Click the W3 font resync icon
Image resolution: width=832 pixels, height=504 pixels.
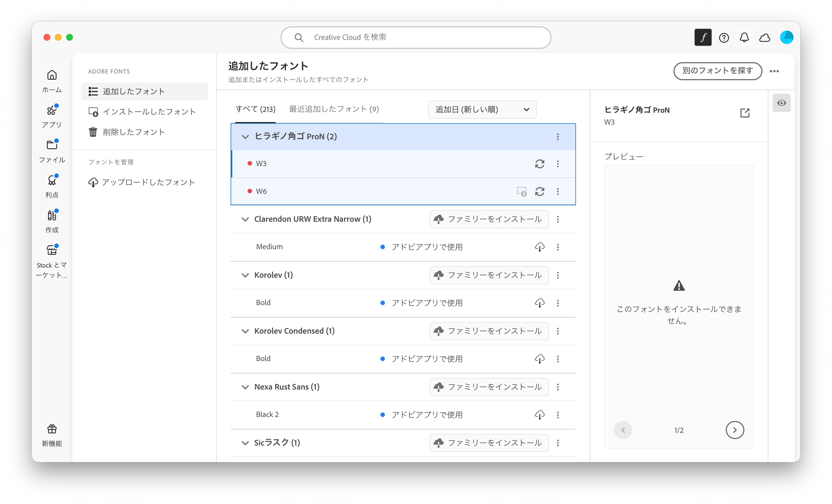pyautogui.click(x=539, y=164)
